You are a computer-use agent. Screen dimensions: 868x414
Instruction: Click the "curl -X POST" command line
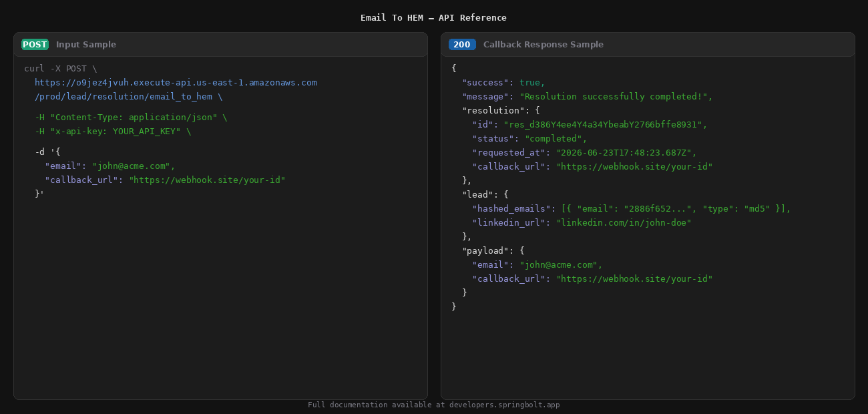pyautogui.click(x=61, y=69)
